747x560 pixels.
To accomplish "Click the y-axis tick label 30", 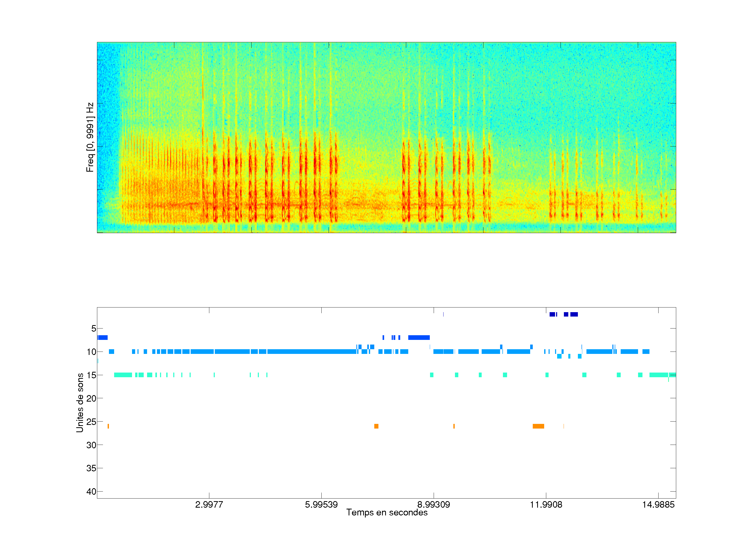I will (91, 445).
